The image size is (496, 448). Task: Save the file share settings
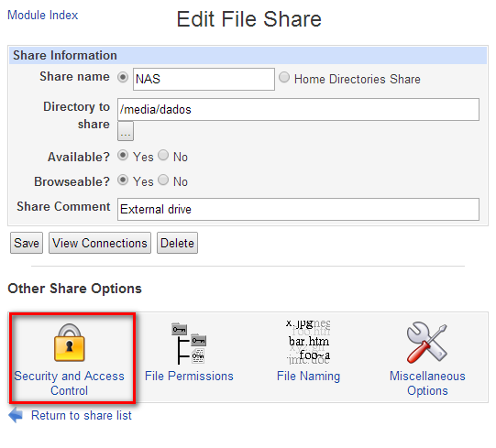(x=27, y=243)
